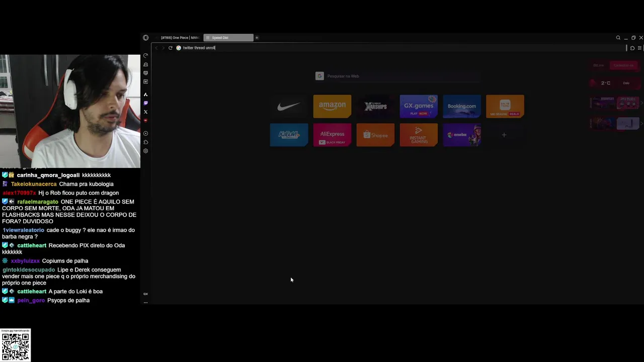Open the KaBuM speed dial tile
The height and width of the screenshot is (362, 644).
pyautogui.click(x=289, y=135)
